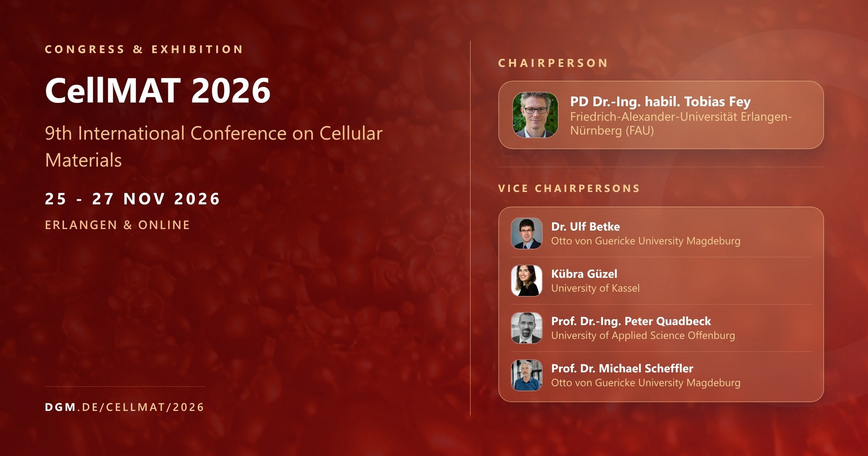Click Tobias Fey's portrait photo
This screenshot has width=868, height=456.
pyautogui.click(x=535, y=115)
